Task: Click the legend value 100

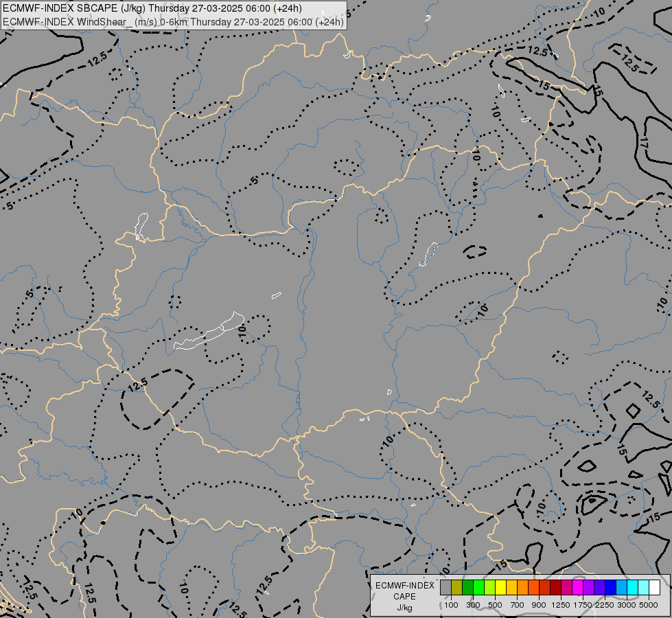Action: (451, 605)
